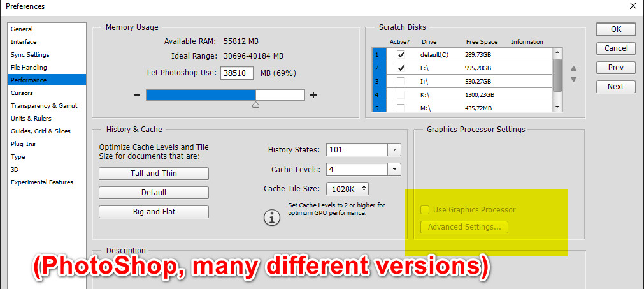Screen dimensions: 644x289
Task: Activate the I:\ scratch disk checkbox
Action: pyautogui.click(x=401, y=82)
